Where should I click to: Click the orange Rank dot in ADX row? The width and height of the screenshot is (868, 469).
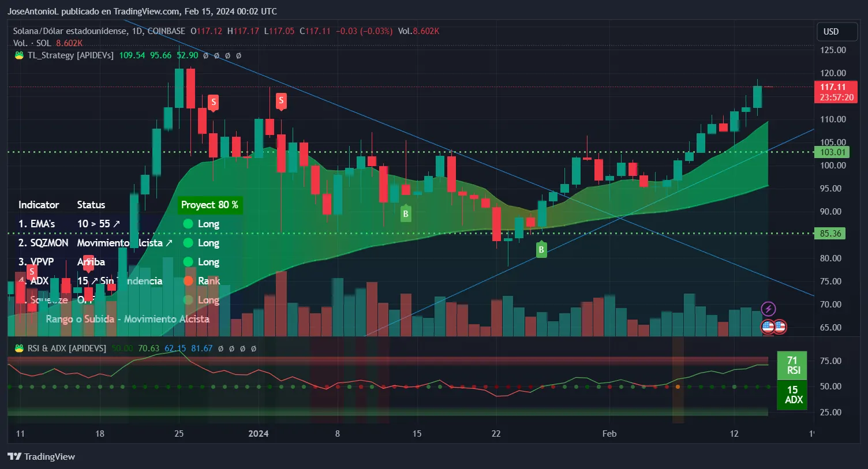pos(188,281)
